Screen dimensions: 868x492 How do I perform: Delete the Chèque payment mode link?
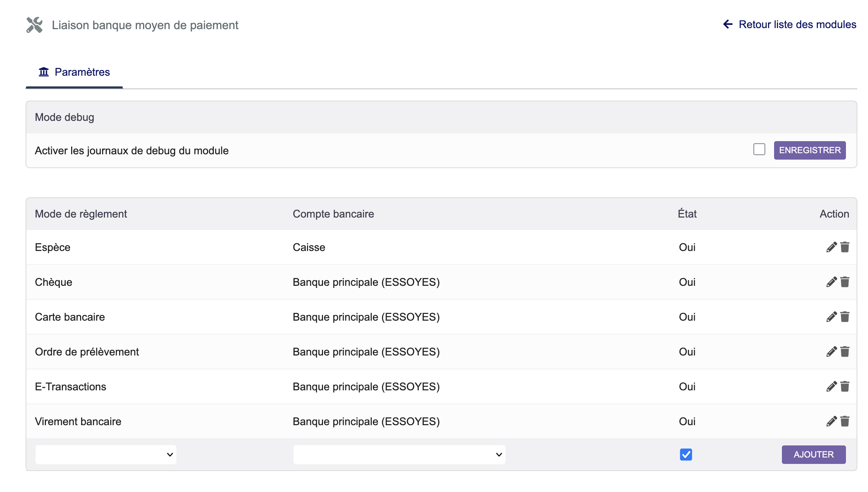point(845,282)
